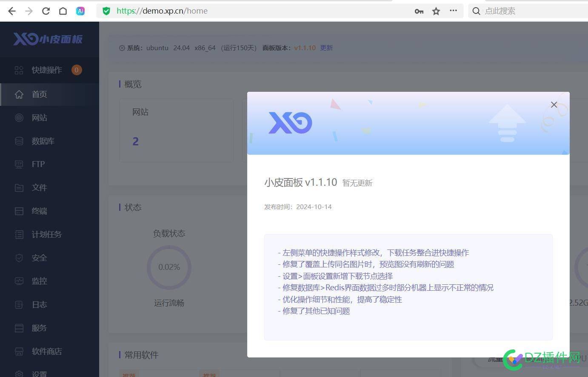Open FTP menu item
588x377 pixels.
click(49, 164)
